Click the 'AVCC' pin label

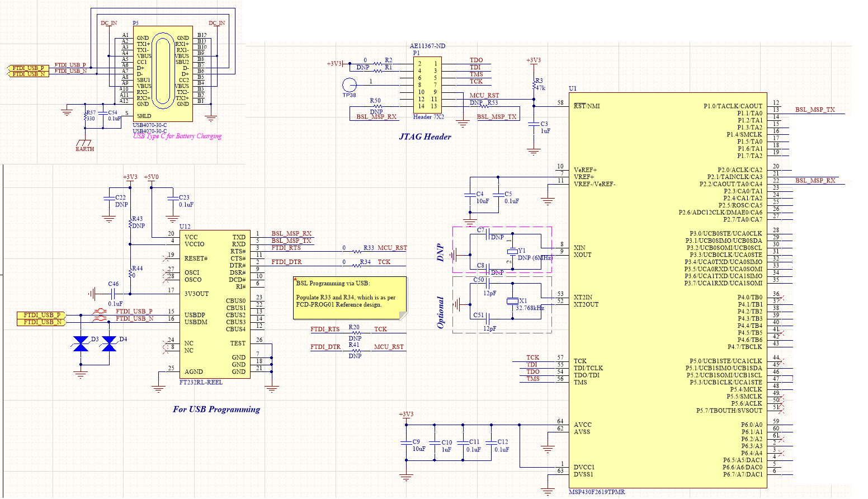583,425
